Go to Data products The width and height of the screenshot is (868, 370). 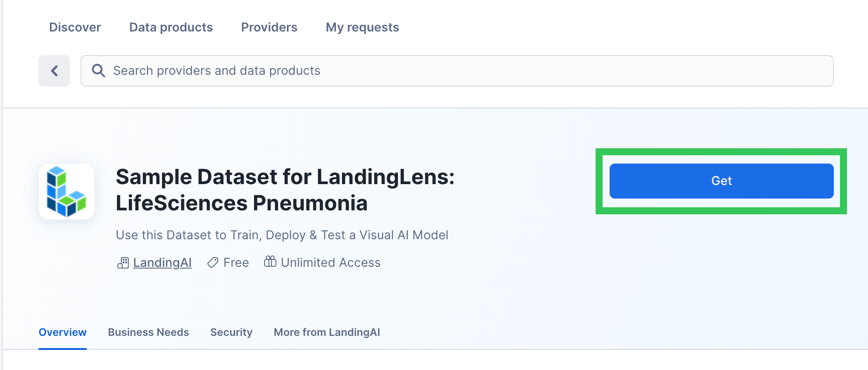point(171,27)
